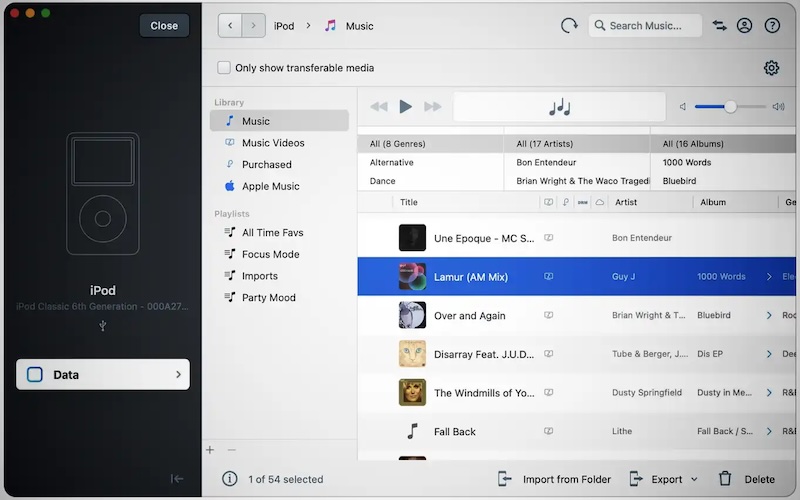The image size is (800, 500).
Task: Filter by Dance genre
Action: pyautogui.click(x=430, y=181)
